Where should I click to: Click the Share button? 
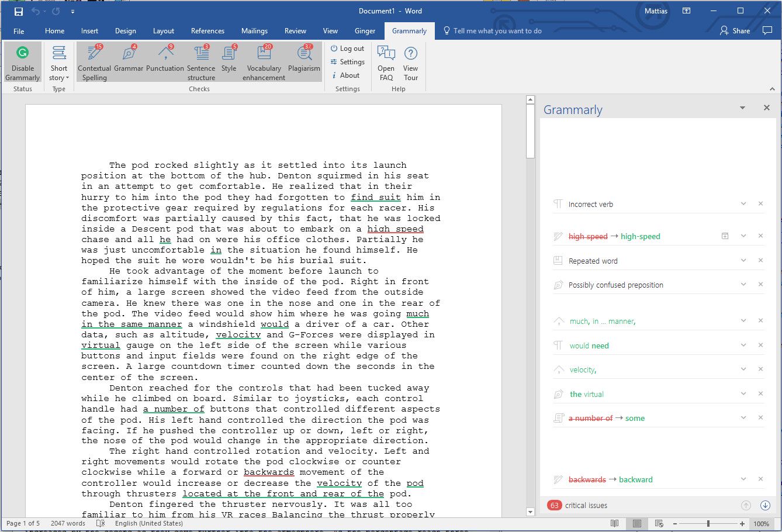coord(735,31)
